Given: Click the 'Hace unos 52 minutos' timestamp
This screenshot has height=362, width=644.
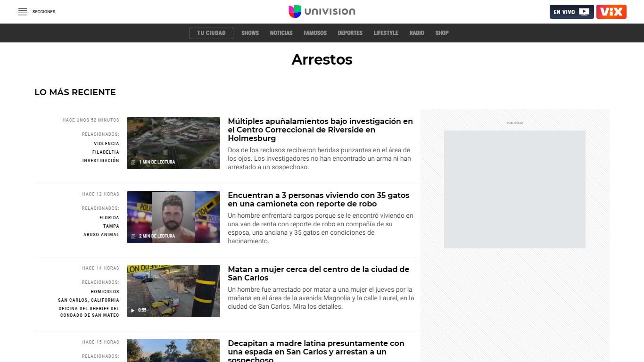Looking at the screenshot, I should pyautogui.click(x=91, y=120).
